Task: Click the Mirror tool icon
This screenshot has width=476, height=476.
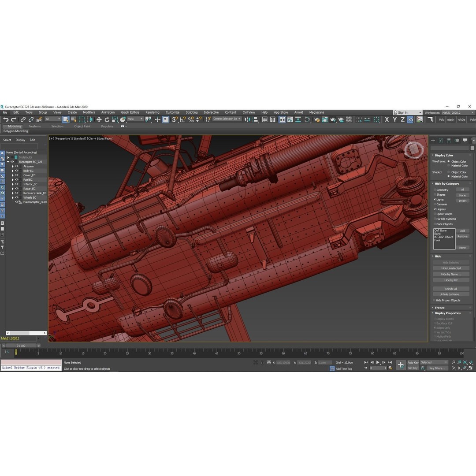Action: [247, 119]
